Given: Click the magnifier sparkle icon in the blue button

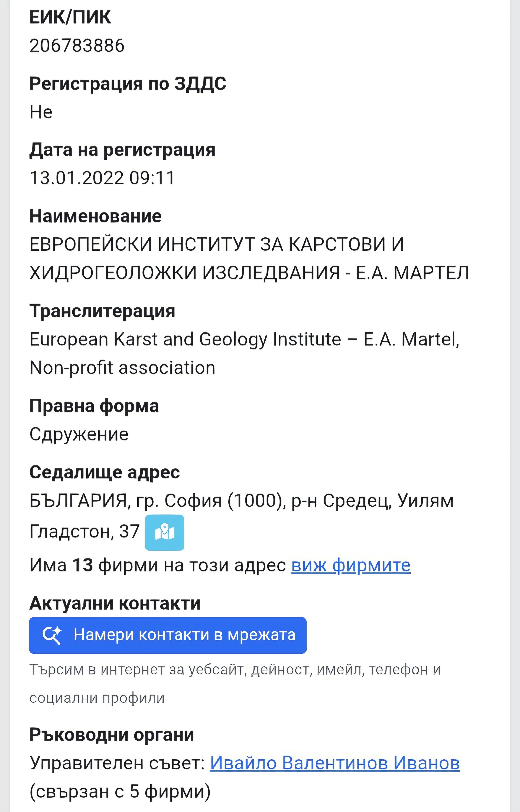Looking at the screenshot, I should [x=52, y=635].
